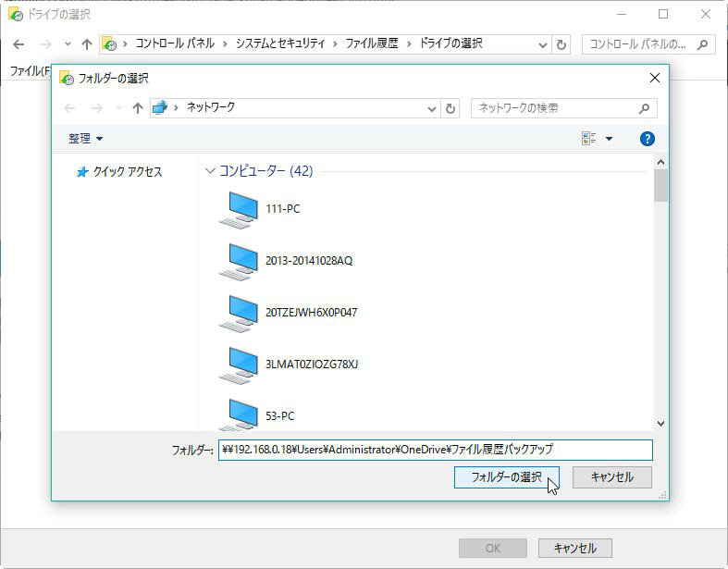This screenshot has height=569, width=728.
Task: Click ファイル履歴 breadcrumb
Action: (372, 43)
